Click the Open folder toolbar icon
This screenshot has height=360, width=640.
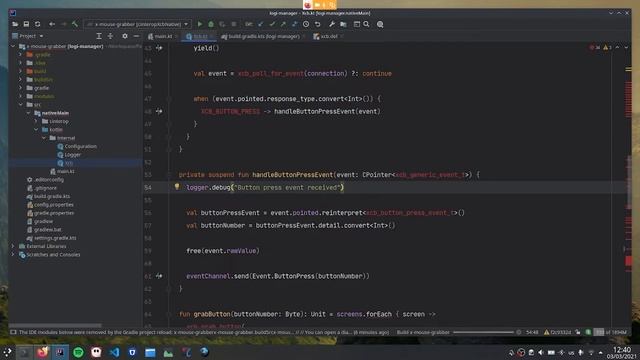tap(15, 24)
